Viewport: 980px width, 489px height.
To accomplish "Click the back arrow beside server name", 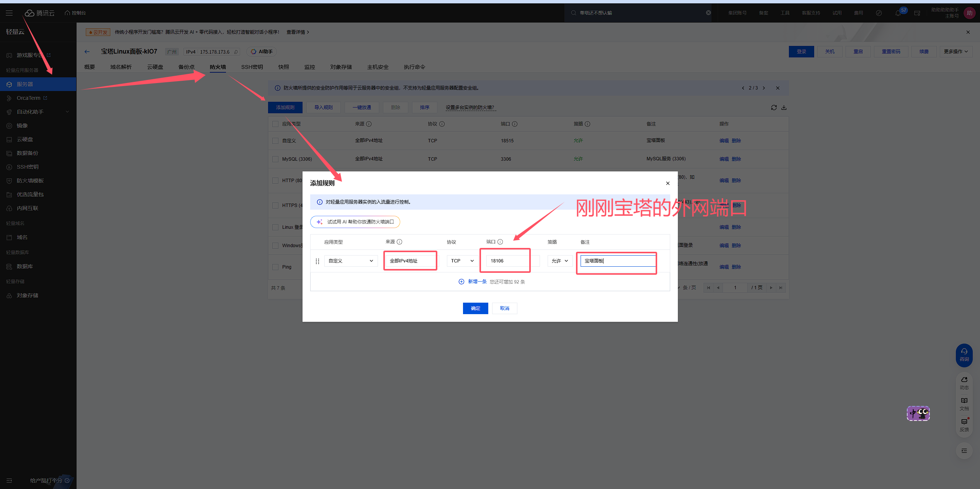I will pyautogui.click(x=87, y=52).
